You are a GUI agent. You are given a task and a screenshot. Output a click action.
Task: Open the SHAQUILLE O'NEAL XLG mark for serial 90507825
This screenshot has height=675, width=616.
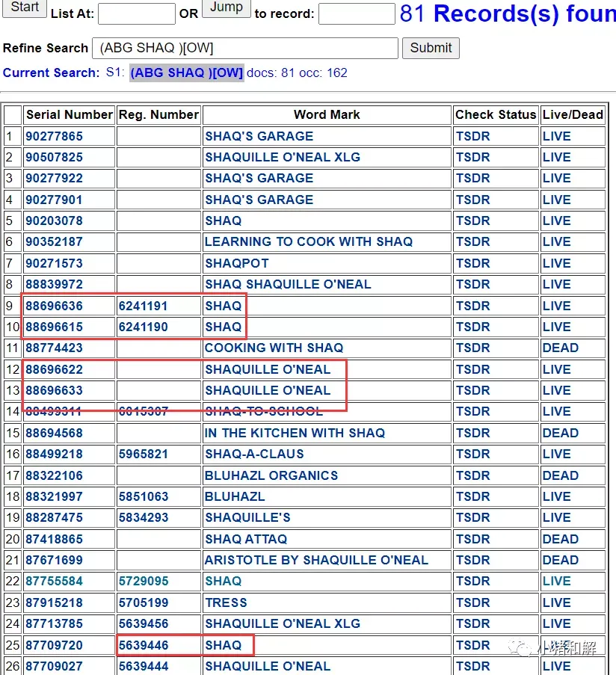(x=283, y=157)
